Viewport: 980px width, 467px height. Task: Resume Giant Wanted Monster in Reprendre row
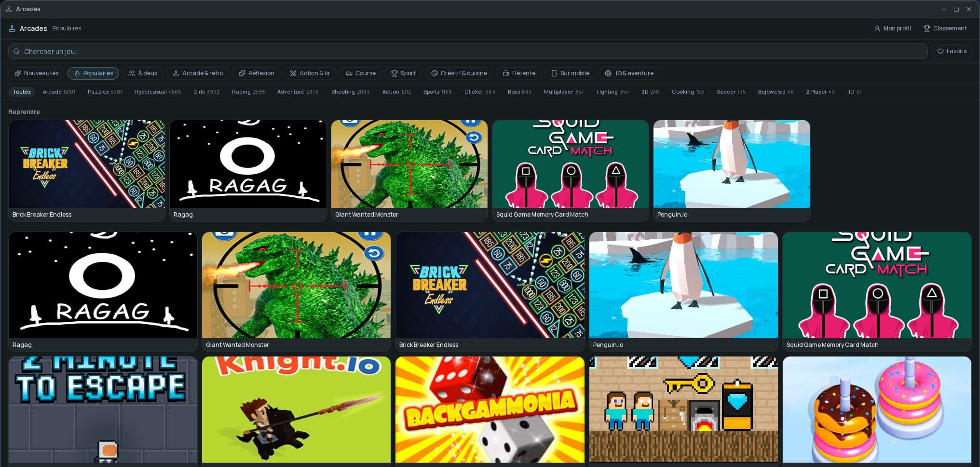pyautogui.click(x=409, y=171)
